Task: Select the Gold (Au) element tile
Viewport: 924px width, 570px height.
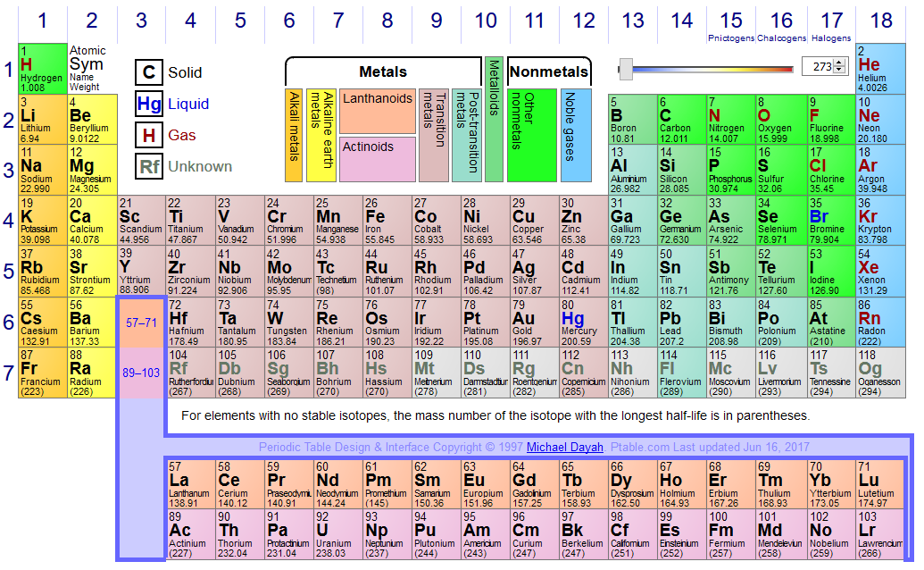Action: [534, 323]
